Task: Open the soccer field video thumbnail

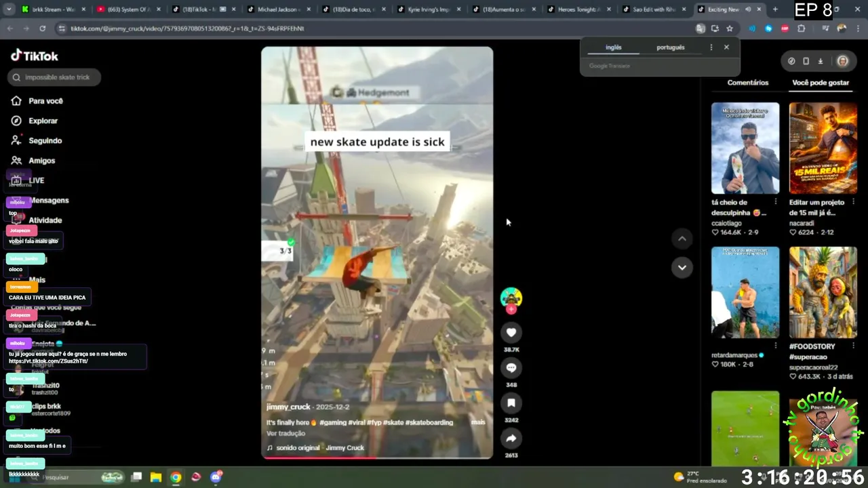Action: click(745, 427)
